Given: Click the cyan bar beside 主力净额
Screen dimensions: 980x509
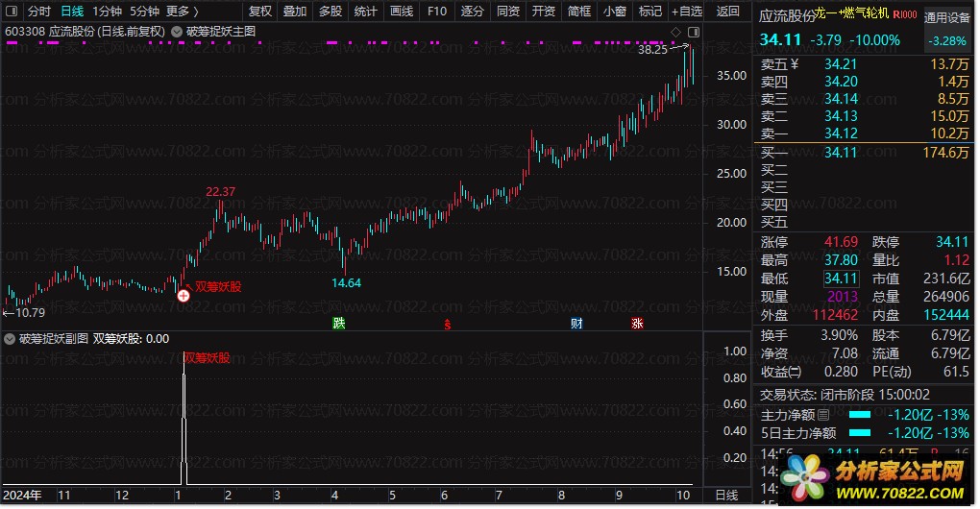Looking at the screenshot, I should click(860, 415).
